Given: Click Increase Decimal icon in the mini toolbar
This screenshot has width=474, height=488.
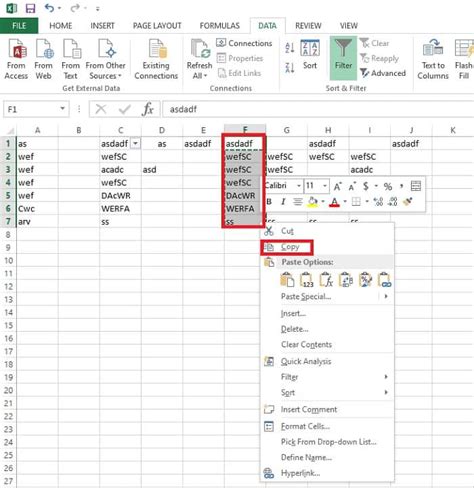Looking at the screenshot, I should (378, 201).
